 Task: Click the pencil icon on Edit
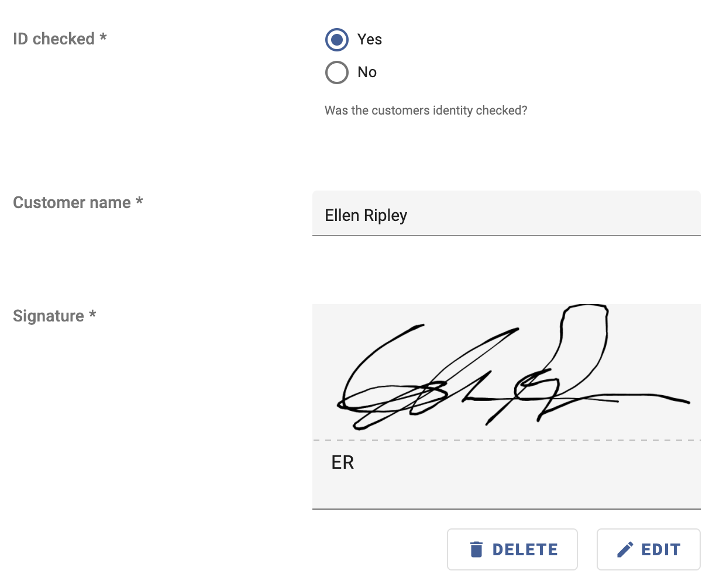[625, 549]
